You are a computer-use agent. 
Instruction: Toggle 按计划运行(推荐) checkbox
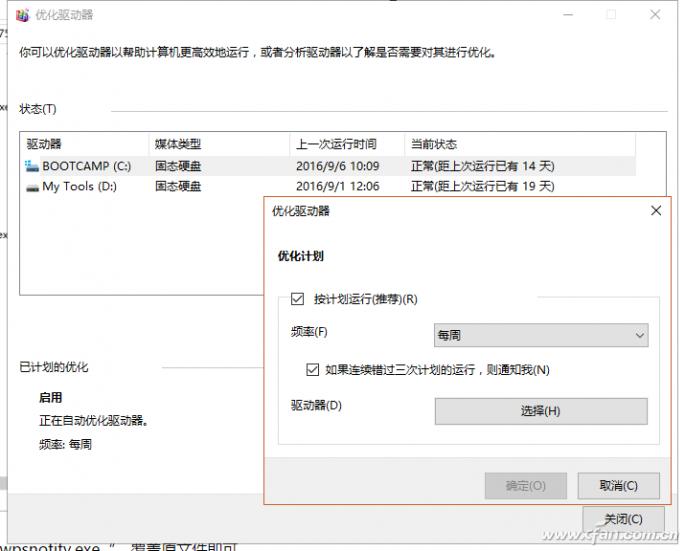click(298, 299)
